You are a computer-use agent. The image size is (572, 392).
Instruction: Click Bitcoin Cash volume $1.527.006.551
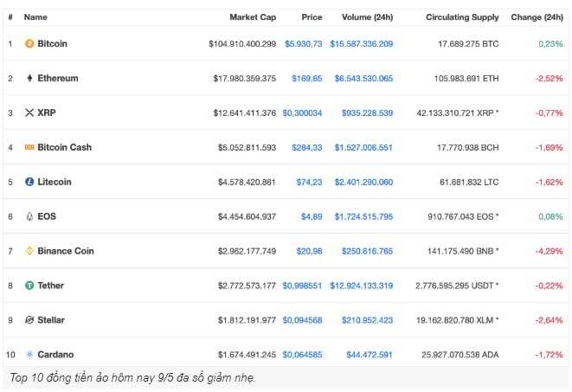(x=363, y=148)
